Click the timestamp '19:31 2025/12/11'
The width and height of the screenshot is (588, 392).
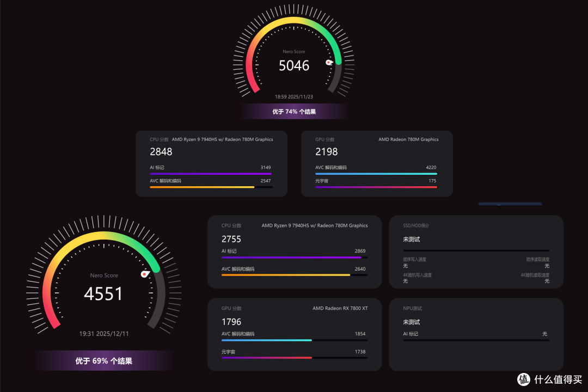click(104, 334)
